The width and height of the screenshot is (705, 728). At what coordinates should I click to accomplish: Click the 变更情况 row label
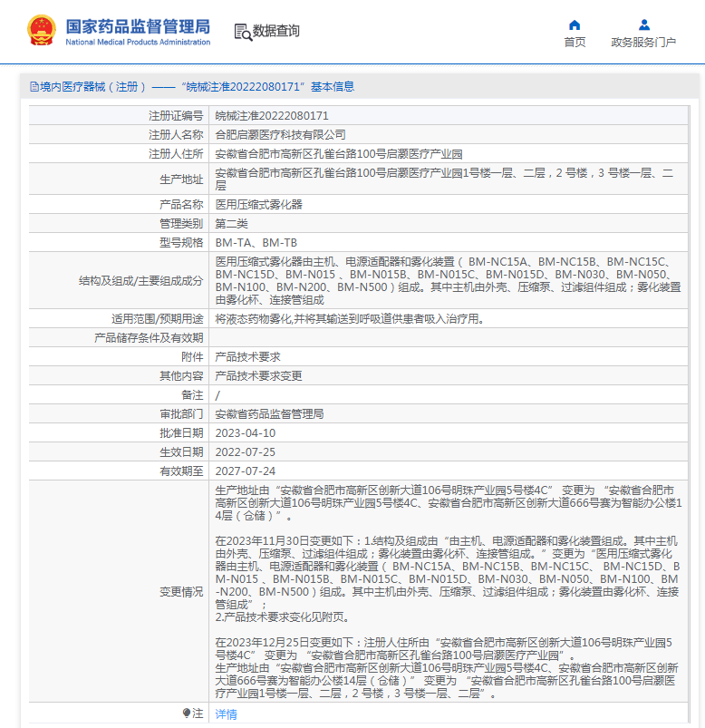[x=181, y=591]
